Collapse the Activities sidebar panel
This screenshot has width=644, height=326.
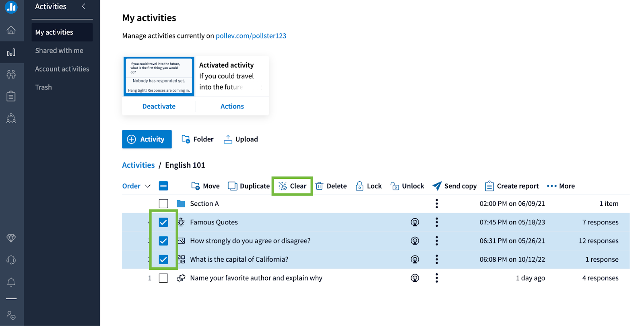point(84,6)
